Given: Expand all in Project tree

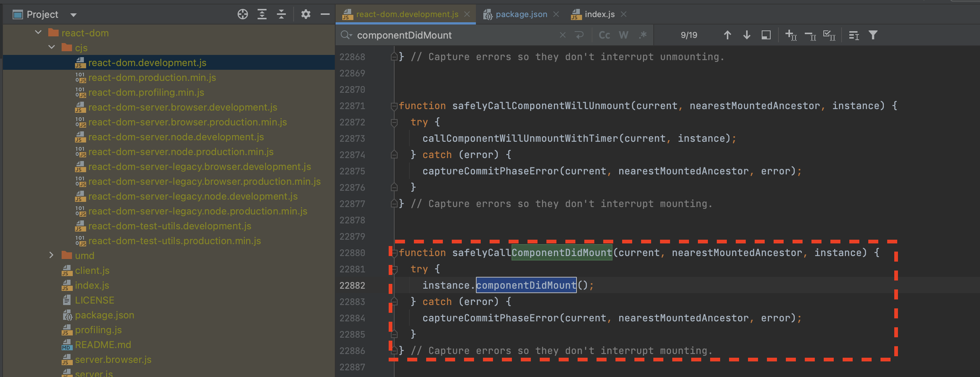Looking at the screenshot, I should point(262,14).
